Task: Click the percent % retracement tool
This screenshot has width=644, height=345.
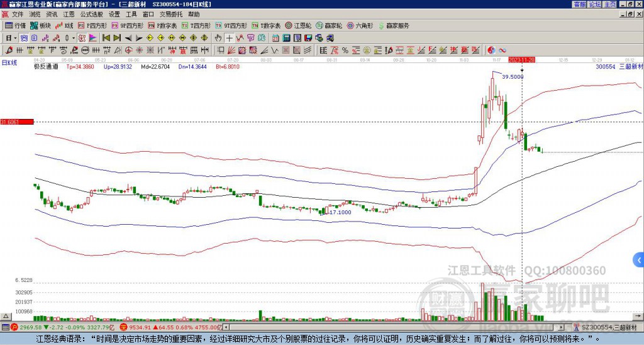Action: (345, 50)
